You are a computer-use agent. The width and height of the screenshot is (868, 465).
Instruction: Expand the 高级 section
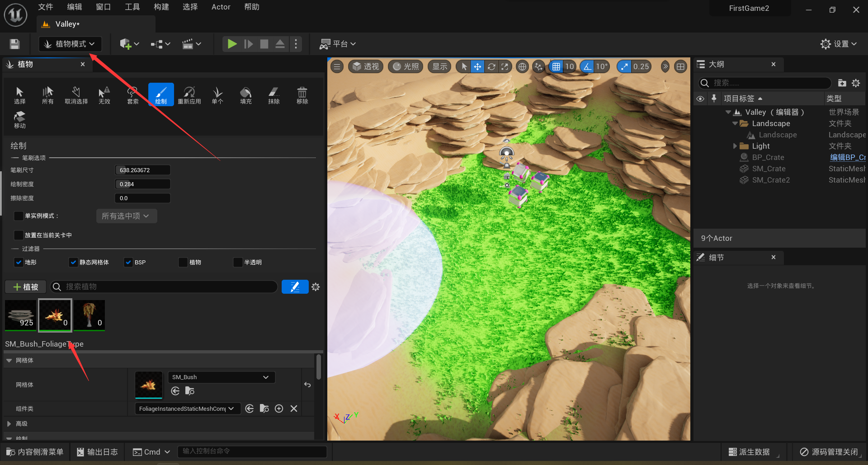click(x=9, y=424)
